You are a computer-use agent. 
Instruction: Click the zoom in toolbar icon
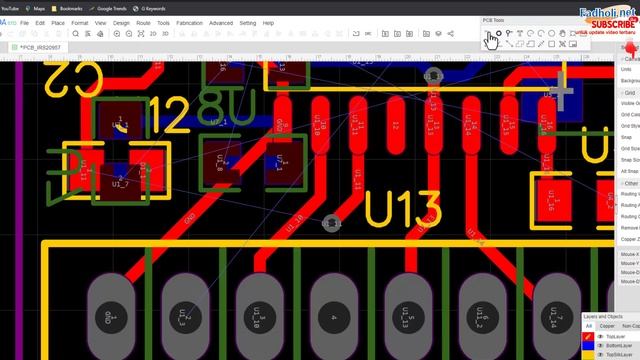tap(117, 34)
